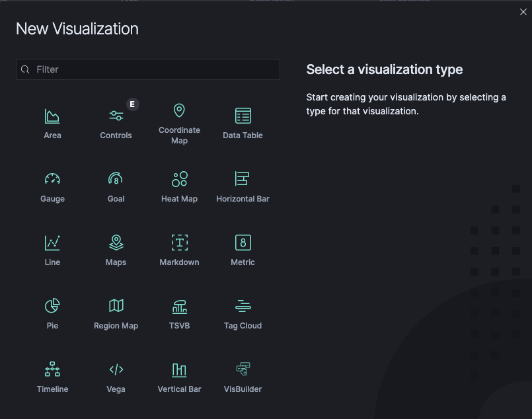
Task: Select the Region Map visualization
Action: coord(116,313)
